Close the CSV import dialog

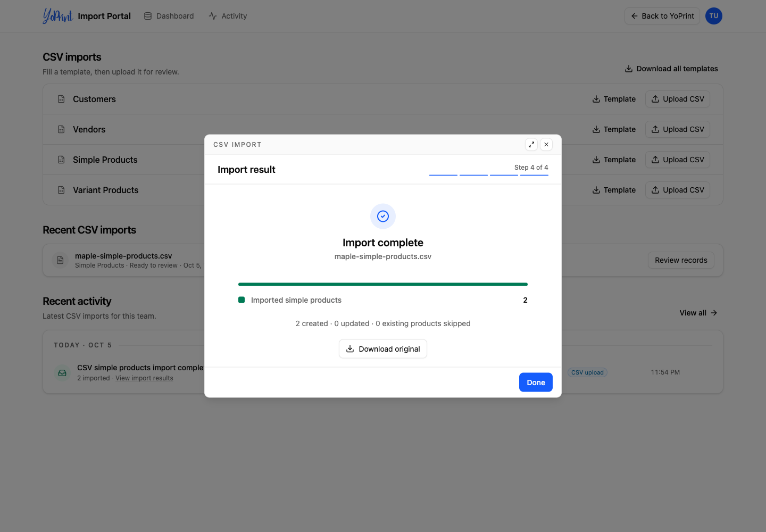pos(546,145)
